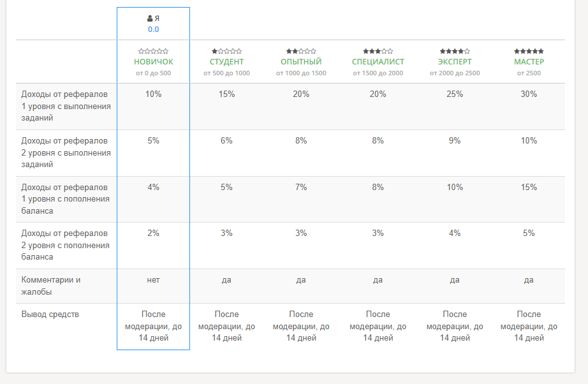Screen dimensions: 588x384
Task: Click the 0.0 rating value under Я
Action: pyautogui.click(x=153, y=29)
